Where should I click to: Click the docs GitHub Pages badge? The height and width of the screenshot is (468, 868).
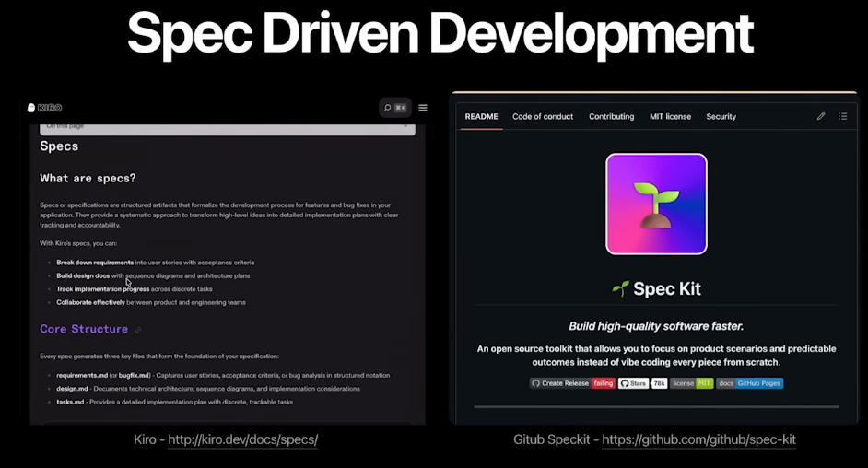(x=749, y=383)
